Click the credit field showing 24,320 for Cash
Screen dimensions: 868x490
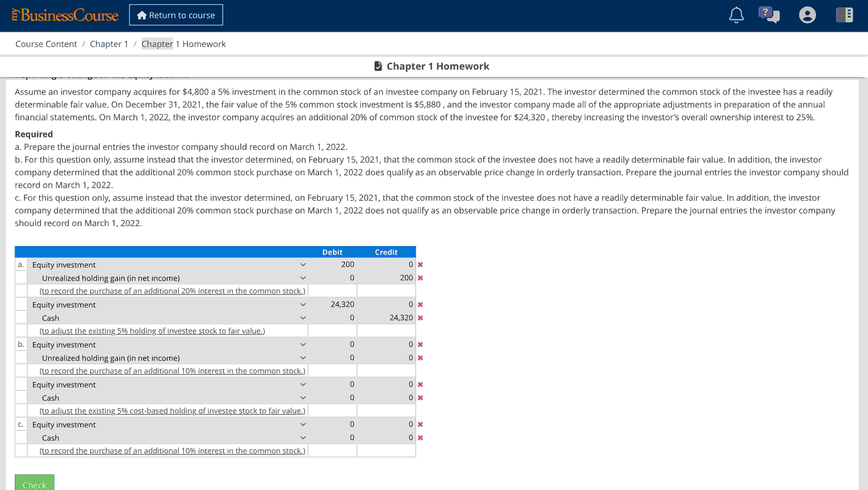(386, 318)
